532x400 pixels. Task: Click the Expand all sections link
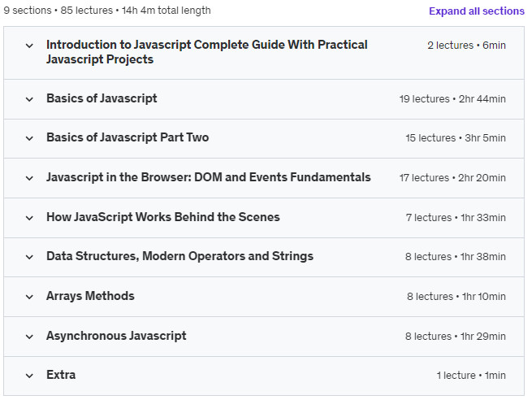coord(476,11)
